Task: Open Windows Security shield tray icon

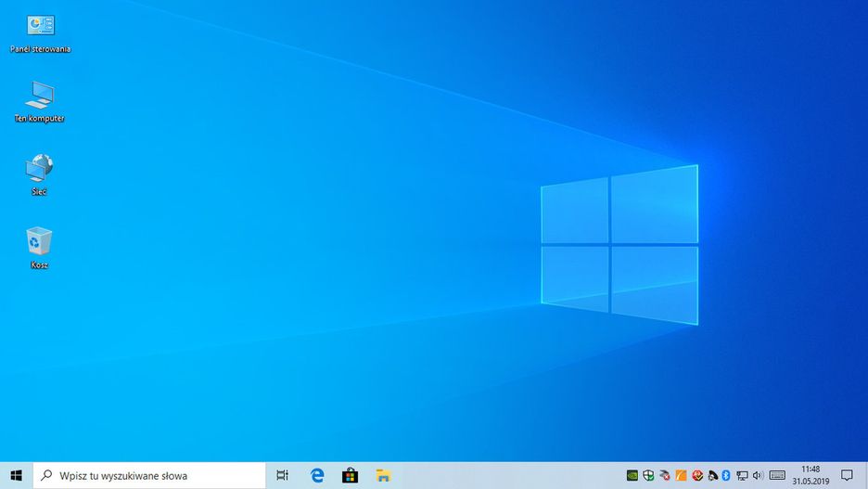Action: pos(648,475)
